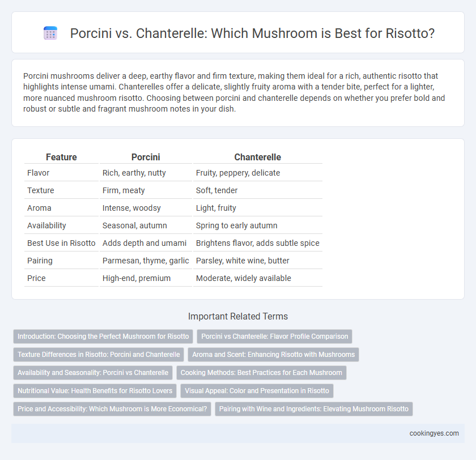Click the 'Important Related Terms' heading

238,316
